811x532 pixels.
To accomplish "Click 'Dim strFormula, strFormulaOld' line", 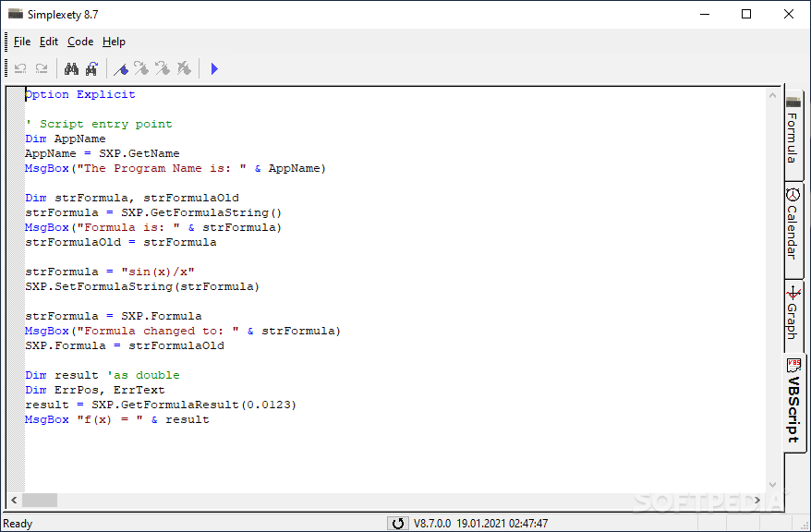I will pos(132,198).
